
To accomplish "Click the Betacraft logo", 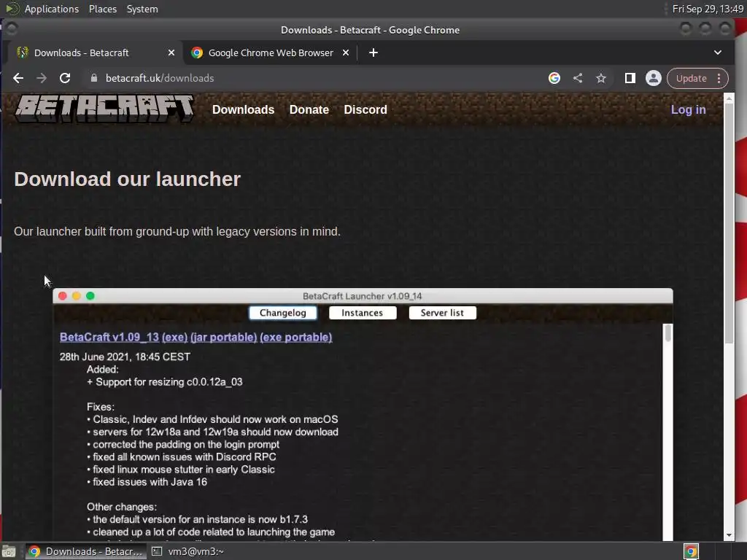I will tap(105, 108).
